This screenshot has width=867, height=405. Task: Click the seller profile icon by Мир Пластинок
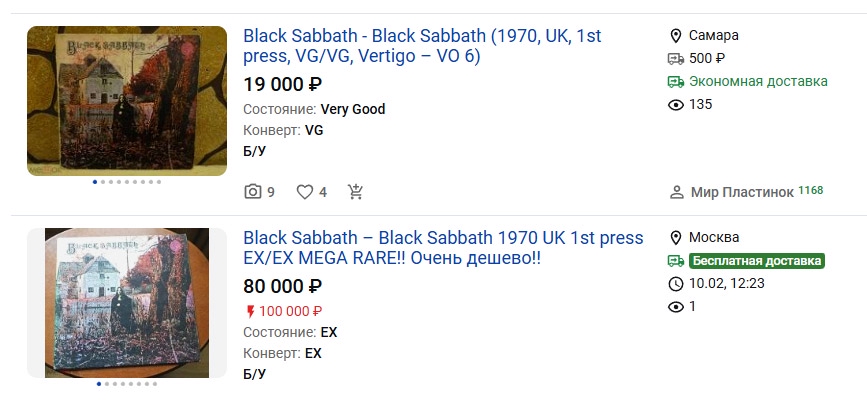[x=676, y=192]
